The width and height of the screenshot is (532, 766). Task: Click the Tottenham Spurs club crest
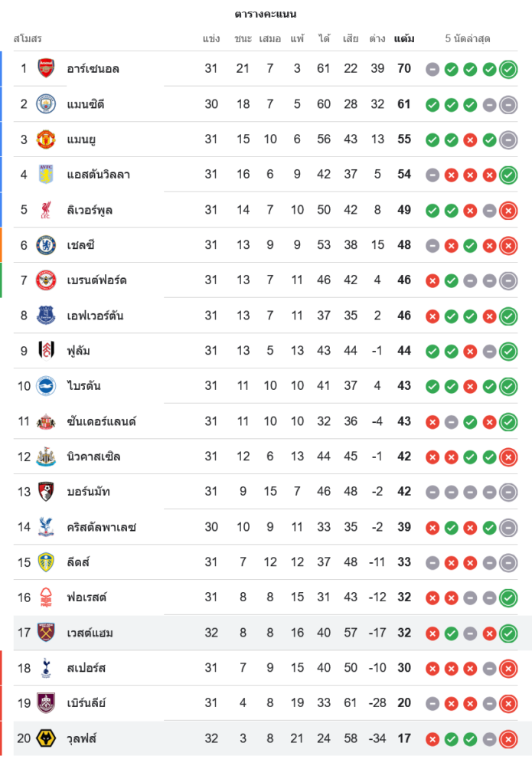(x=46, y=668)
